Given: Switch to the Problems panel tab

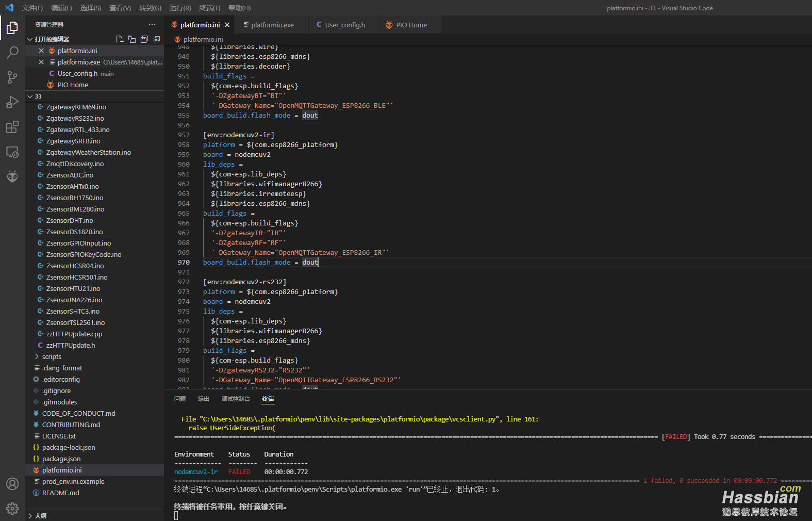Looking at the screenshot, I should pos(180,399).
